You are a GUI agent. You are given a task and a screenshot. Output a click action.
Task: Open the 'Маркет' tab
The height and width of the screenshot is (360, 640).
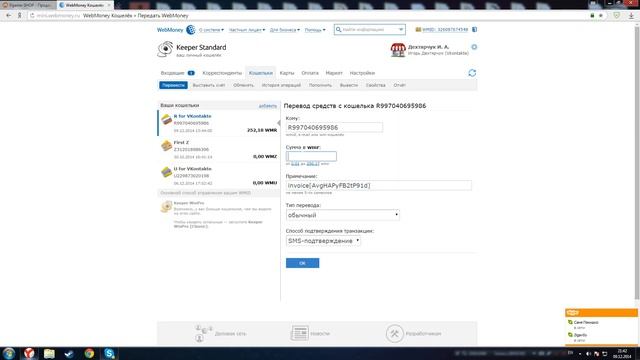click(x=334, y=73)
